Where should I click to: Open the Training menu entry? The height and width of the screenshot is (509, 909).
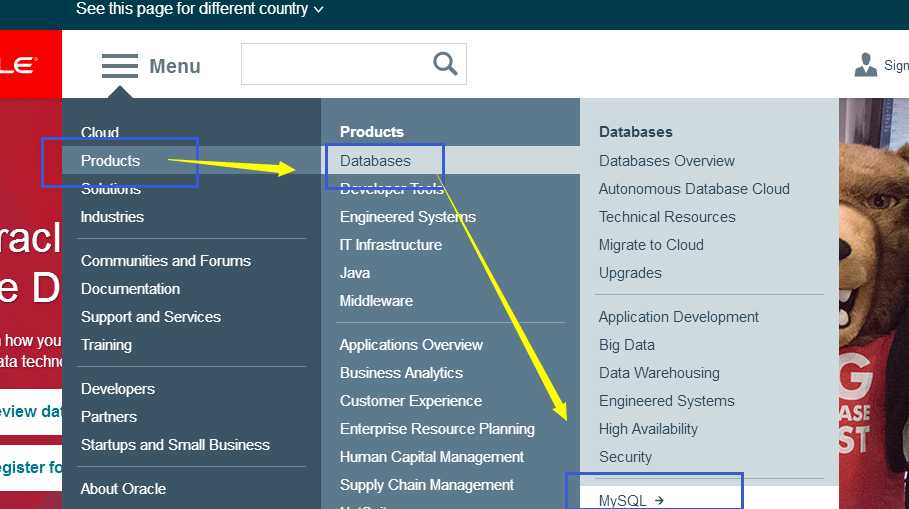(106, 345)
